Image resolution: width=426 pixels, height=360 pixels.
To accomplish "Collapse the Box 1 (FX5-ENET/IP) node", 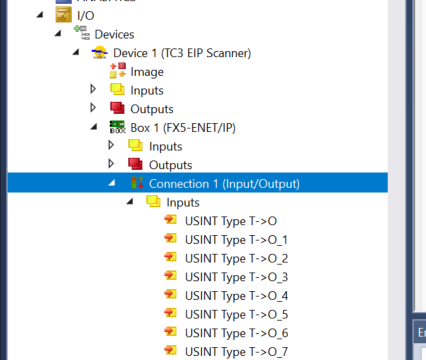I will pos(94,127).
